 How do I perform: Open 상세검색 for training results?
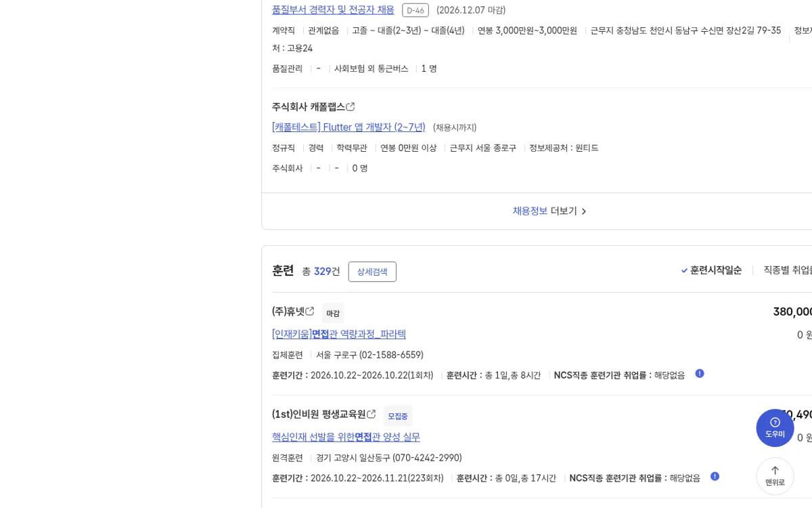pyautogui.click(x=372, y=272)
